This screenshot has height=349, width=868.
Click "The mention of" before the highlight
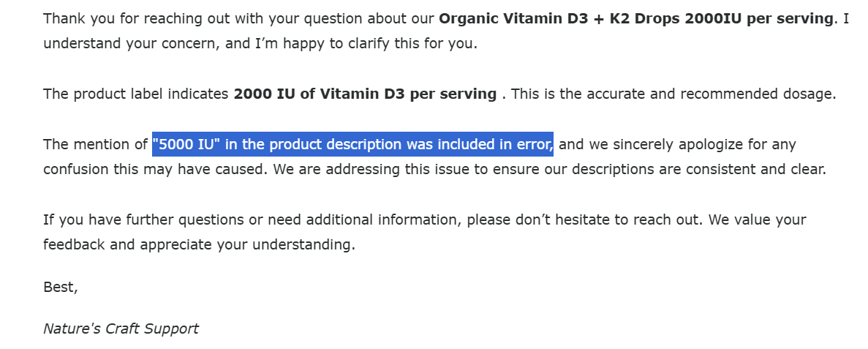pyautogui.click(x=95, y=144)
